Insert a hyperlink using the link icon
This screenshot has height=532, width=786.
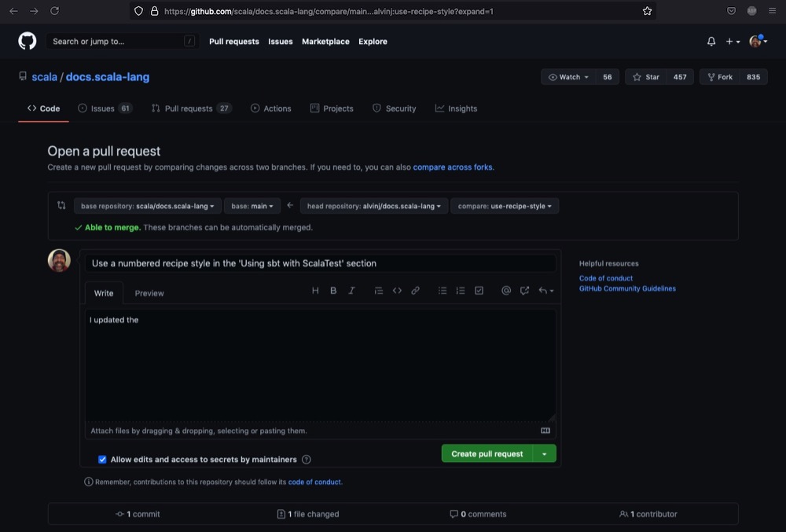[415, 290]
